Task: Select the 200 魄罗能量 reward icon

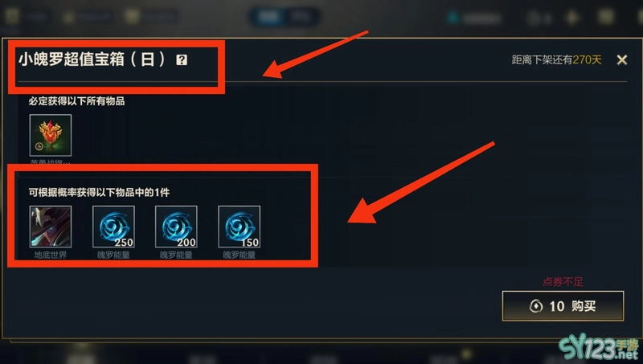Action: tap(176, 227)
